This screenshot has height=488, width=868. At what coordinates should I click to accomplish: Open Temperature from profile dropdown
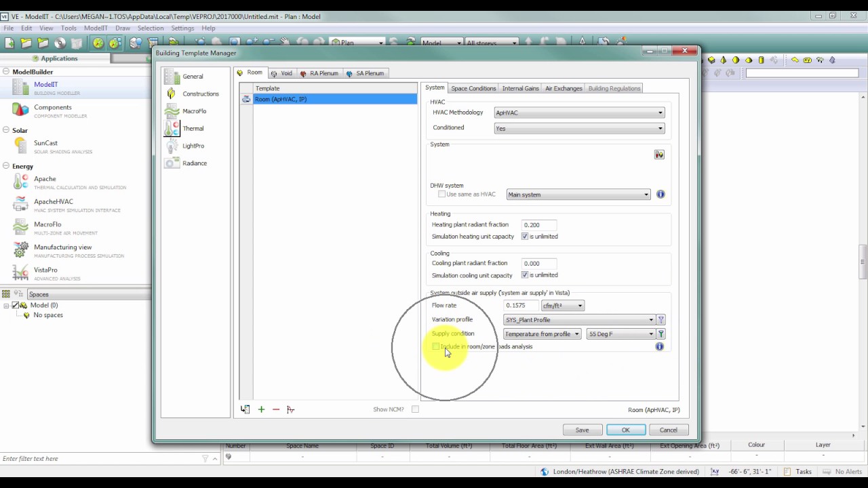(x=542, y=334)
